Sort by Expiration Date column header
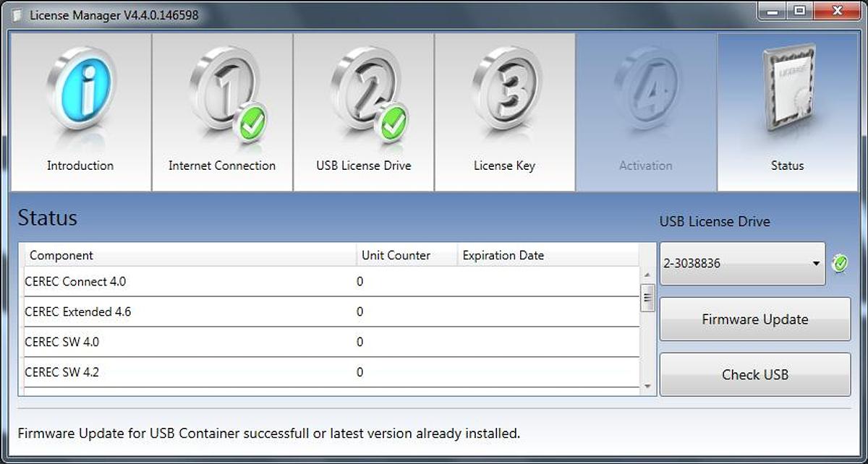The image size is (868, 464). (546, 255)
